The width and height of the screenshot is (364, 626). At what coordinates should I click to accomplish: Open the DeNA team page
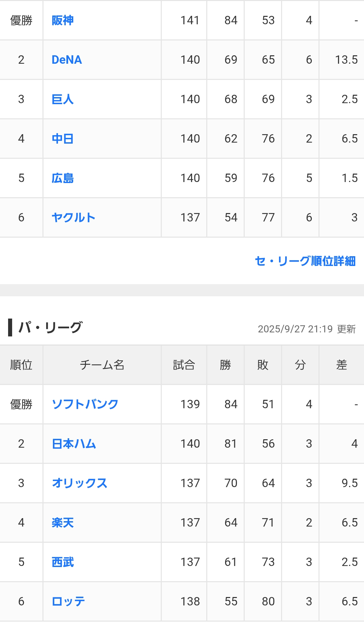pyautogui.click(x=67, y=60)
